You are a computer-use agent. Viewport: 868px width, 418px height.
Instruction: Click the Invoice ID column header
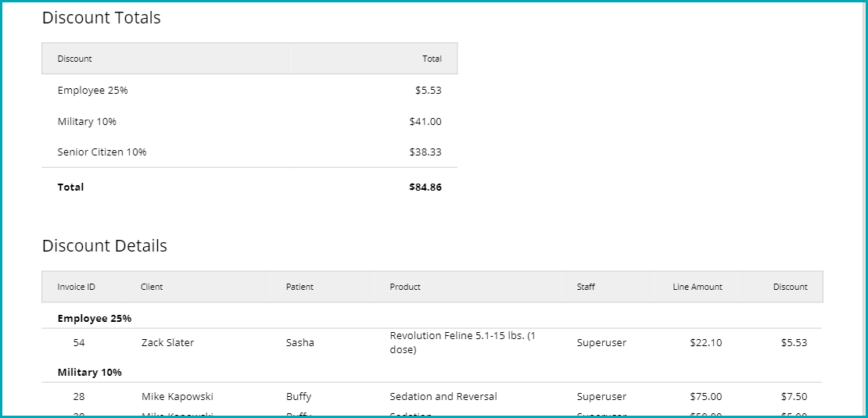pyautogui.click(x=76, y=287)
